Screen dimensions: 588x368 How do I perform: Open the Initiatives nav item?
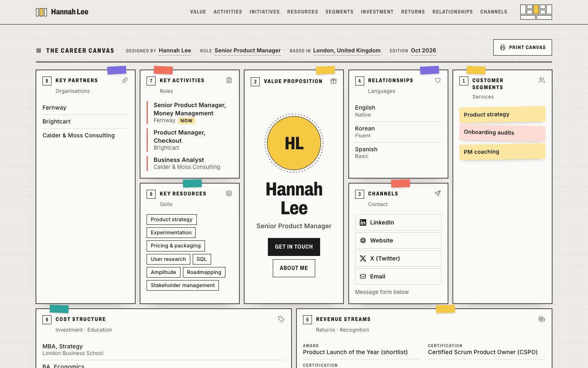tap(265, 12)
